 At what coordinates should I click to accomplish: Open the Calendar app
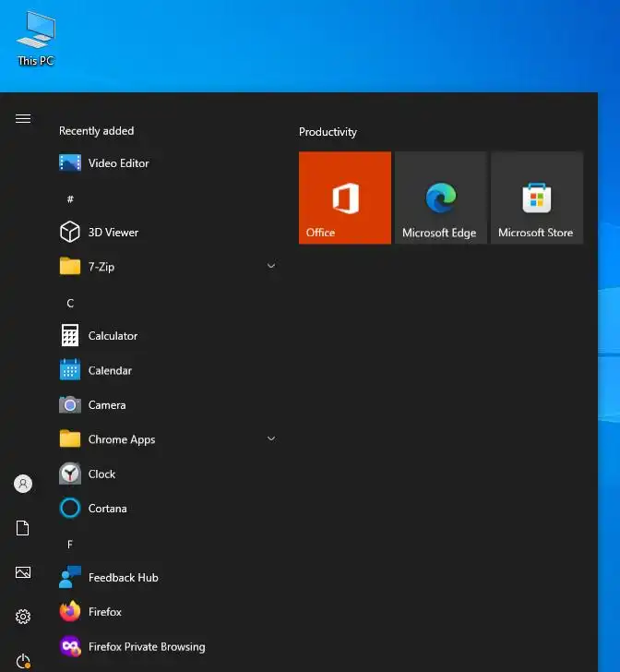point(169,370)
